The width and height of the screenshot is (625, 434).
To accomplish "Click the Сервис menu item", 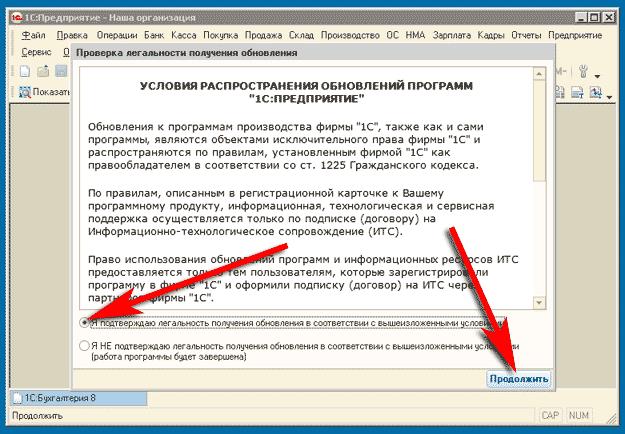I will (36, 51).
